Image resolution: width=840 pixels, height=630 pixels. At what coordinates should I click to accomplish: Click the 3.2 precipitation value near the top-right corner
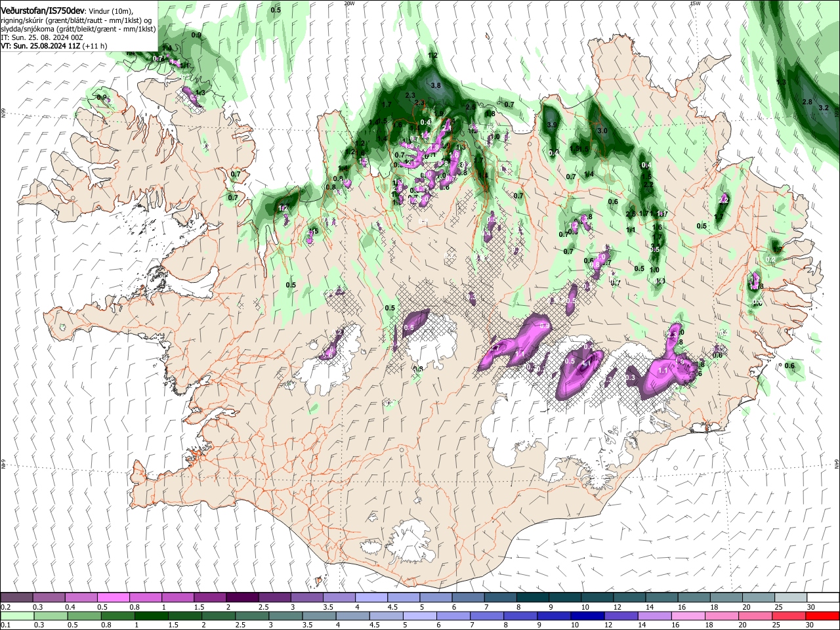pos(824,108)
